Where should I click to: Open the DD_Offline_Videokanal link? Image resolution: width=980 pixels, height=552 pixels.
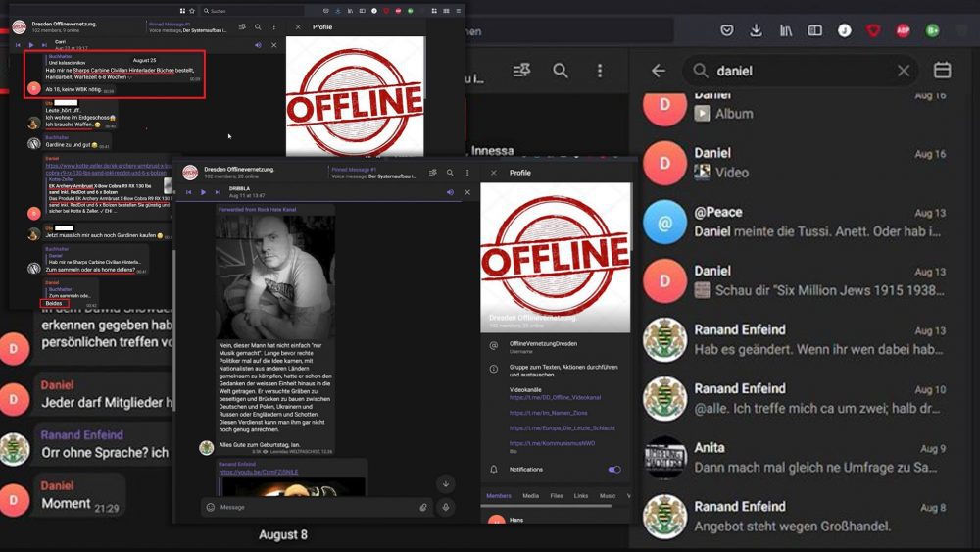click(x=555, y=398)
